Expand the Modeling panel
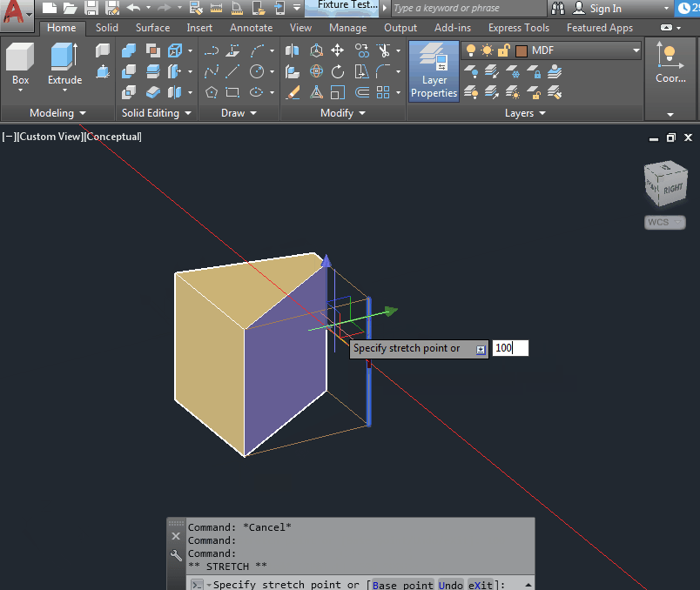This screenshot has height=590, width=700. pos(57,113)
